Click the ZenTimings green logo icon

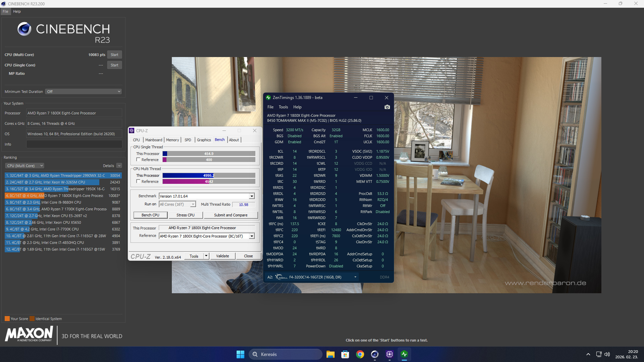268,98
